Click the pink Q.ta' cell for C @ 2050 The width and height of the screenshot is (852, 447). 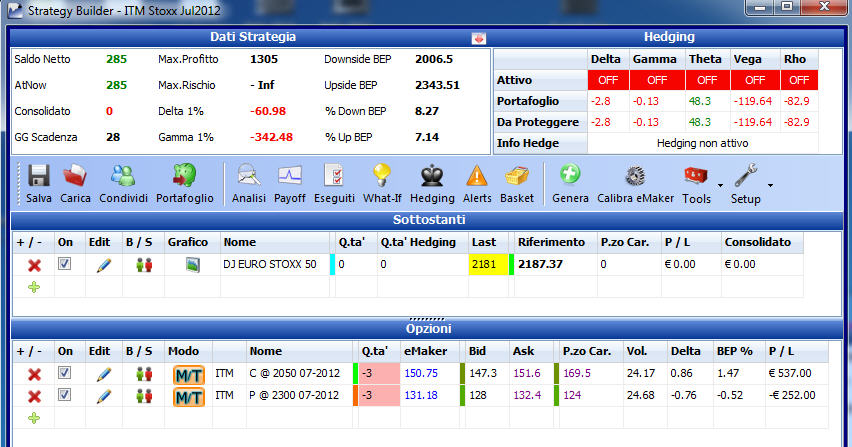tap(379, 374)
